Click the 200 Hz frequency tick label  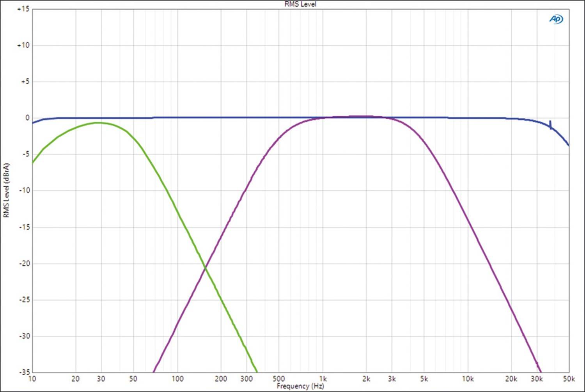click(x=221, y=379)
